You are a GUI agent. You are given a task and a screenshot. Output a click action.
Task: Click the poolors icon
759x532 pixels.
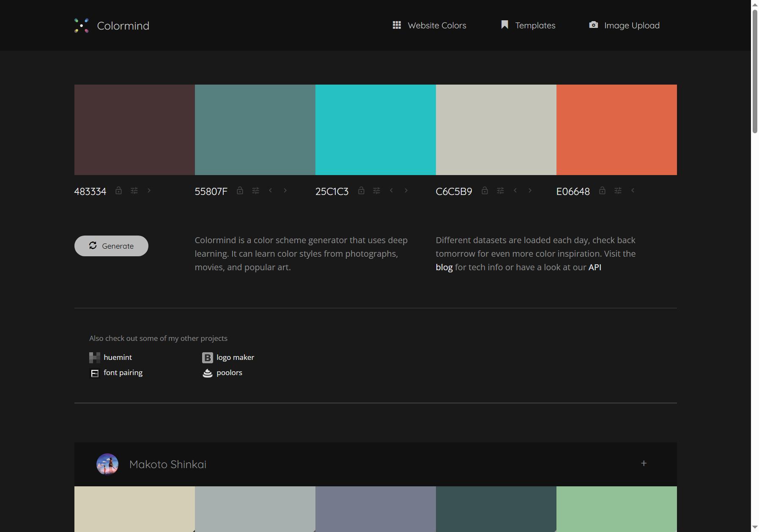pos(207,373)
